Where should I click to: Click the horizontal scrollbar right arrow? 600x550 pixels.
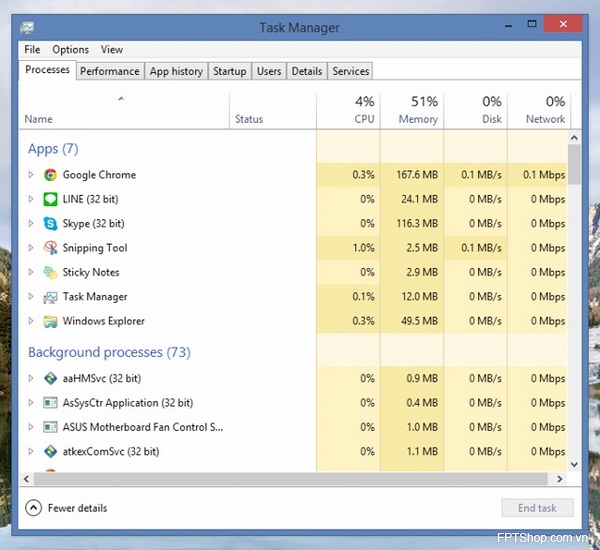click(x=559, y=479)
